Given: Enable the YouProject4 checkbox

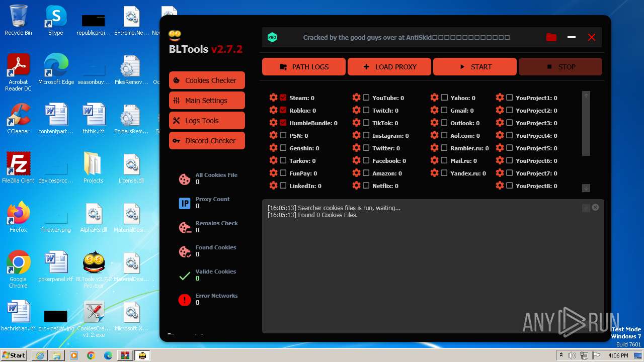Looking at the screenshot, I should coord(510,135).
